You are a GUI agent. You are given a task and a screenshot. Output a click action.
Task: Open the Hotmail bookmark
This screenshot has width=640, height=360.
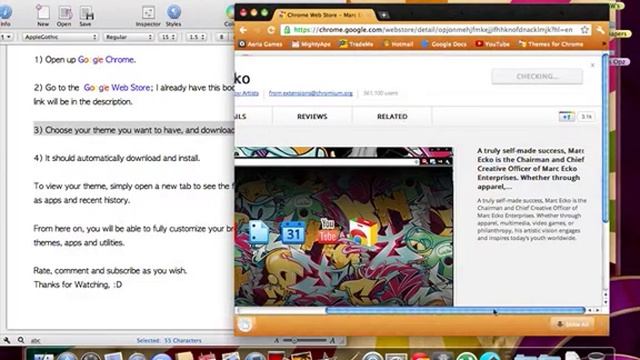coord(398,44)
